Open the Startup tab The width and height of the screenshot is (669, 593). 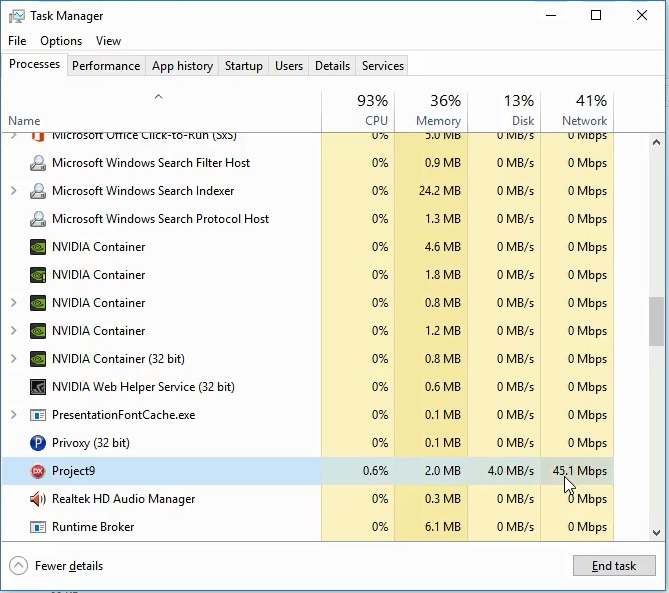tap(243, 66)
